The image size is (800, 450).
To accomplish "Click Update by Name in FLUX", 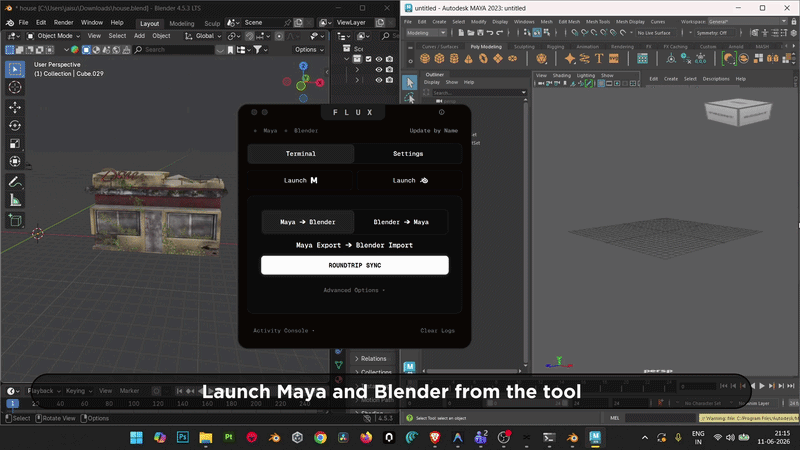I will (434, 131).
